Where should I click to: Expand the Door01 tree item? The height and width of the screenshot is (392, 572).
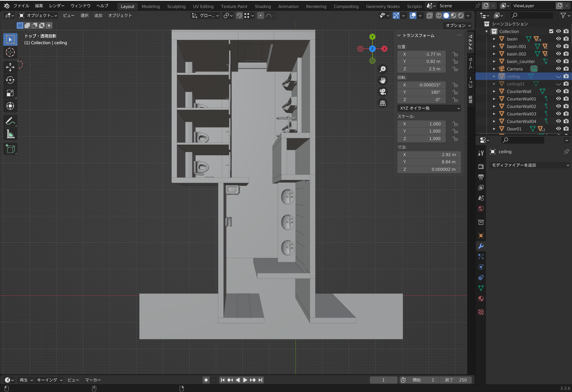tap(494, 129)
